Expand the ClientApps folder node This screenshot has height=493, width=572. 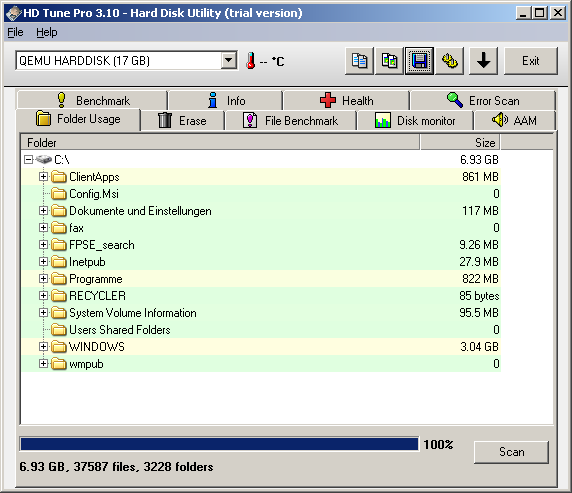click(43, 177)
